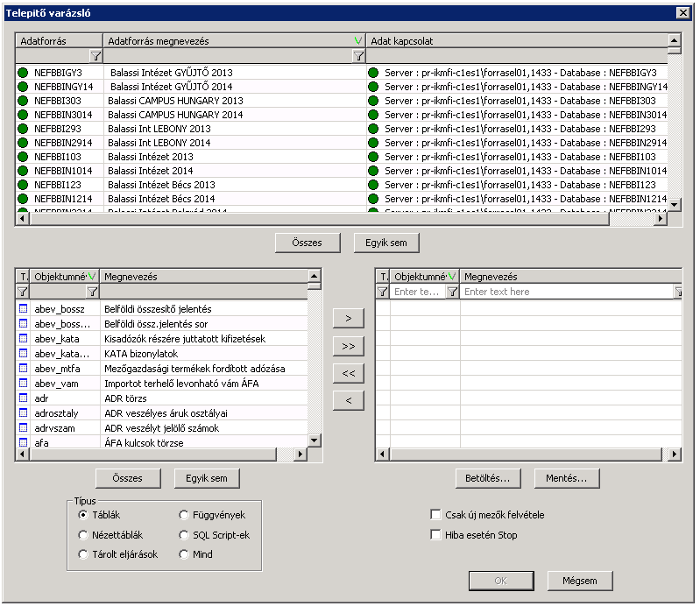Open filter icon of Adatforrás column
The height and width of the screenshot is (606, 700).
(x=95, y=56)
